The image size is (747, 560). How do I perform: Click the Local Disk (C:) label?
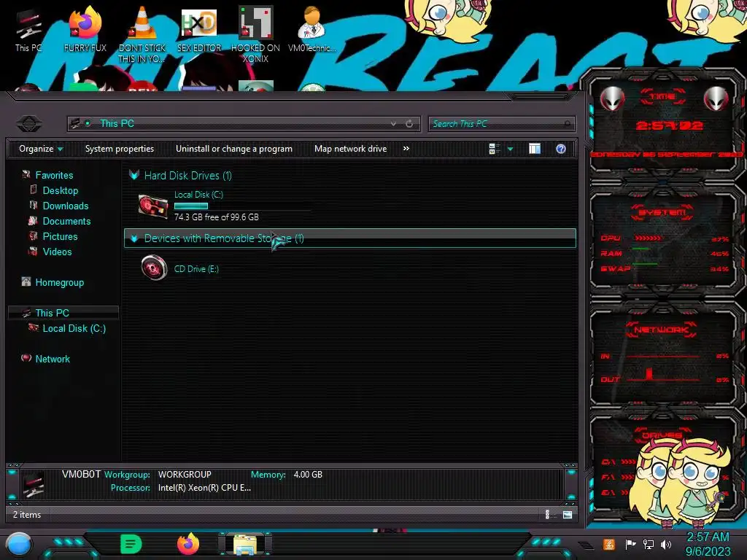click(198, 194)
